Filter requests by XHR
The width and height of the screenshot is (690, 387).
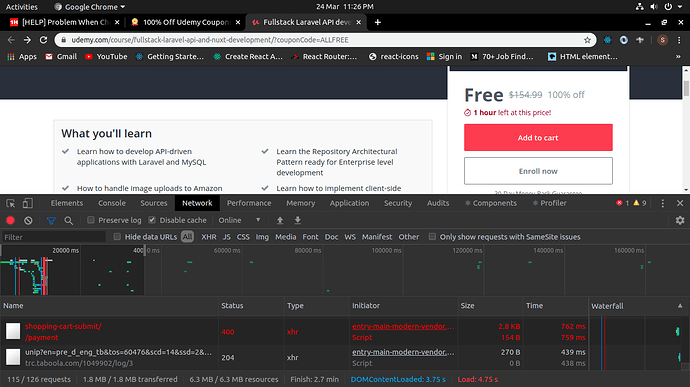click(x=209, y=237)
